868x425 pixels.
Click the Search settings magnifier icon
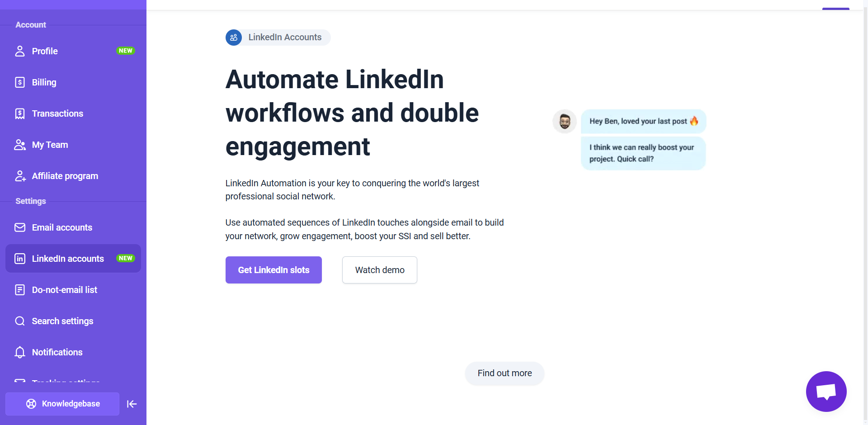point(20,321)
